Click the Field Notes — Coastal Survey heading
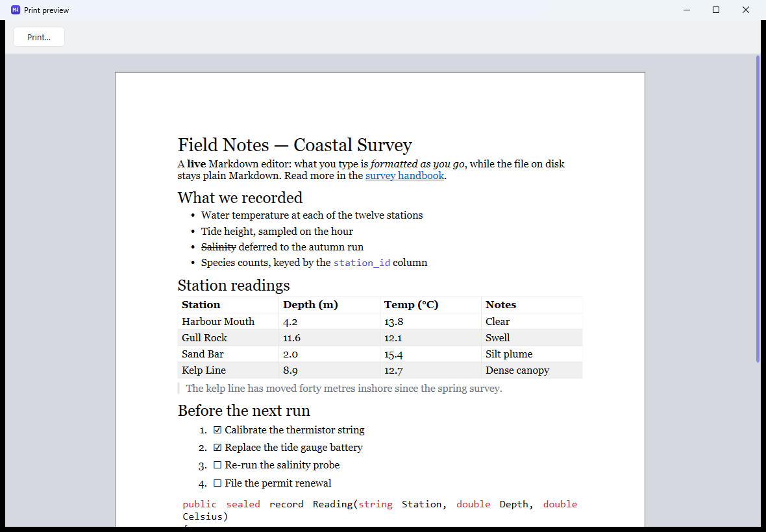 coord(295,145)
